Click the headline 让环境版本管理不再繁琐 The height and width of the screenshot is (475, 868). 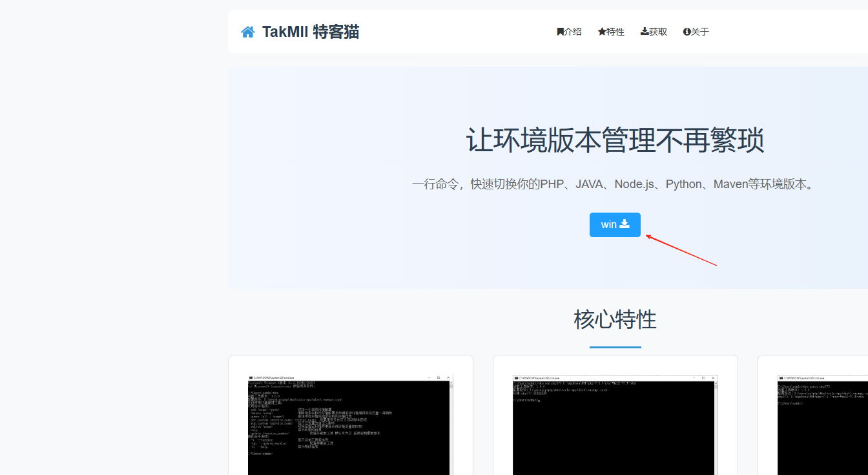615,140
